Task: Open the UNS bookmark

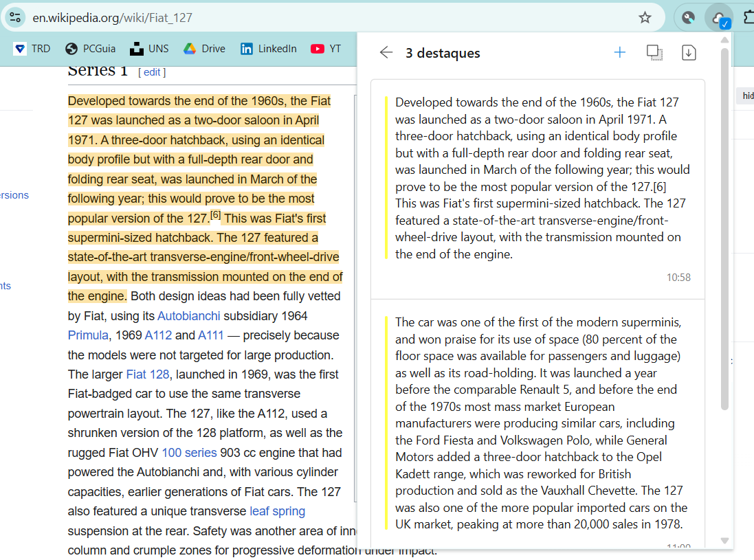Action: (149, 49)
